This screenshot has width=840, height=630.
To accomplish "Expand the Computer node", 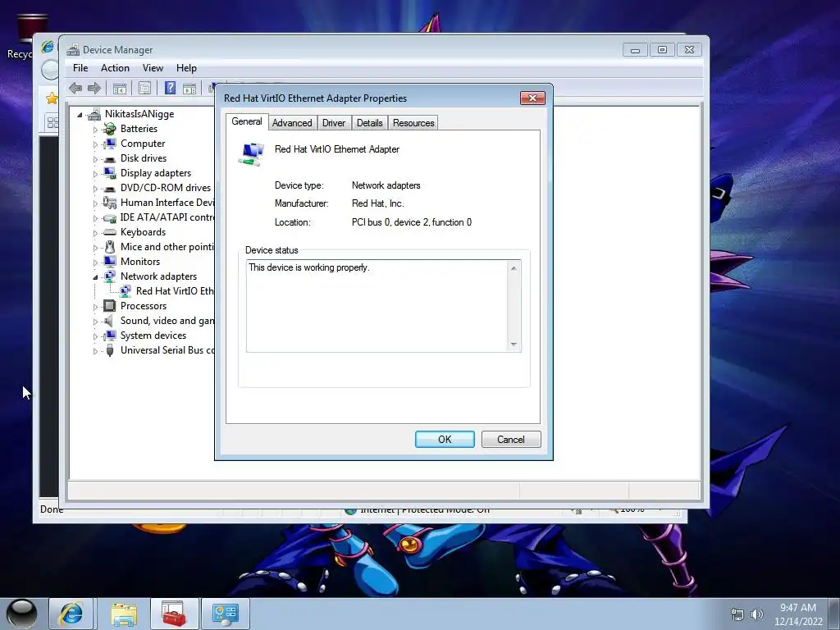I will click(x=95, y=144).
